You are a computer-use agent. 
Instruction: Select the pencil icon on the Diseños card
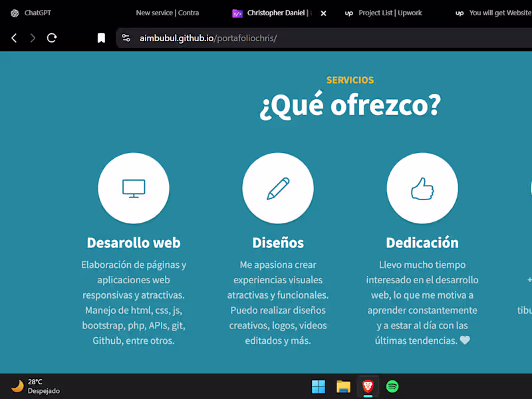point(278,188)
